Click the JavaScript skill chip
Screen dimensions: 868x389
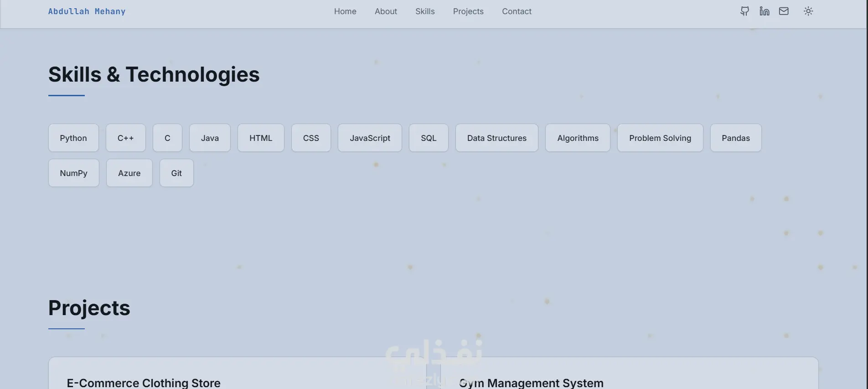click(370, 138)
